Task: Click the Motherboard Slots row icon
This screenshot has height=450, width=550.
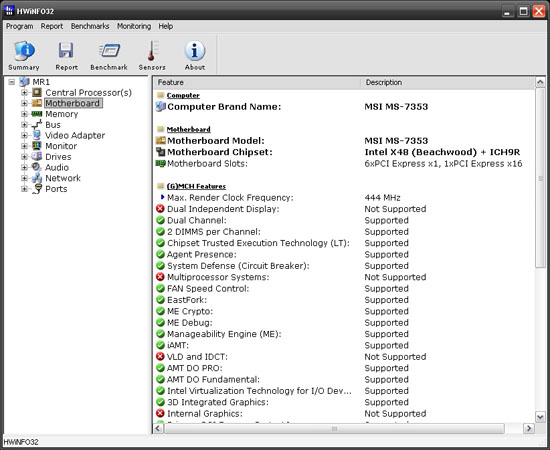Action: (161, 163)
